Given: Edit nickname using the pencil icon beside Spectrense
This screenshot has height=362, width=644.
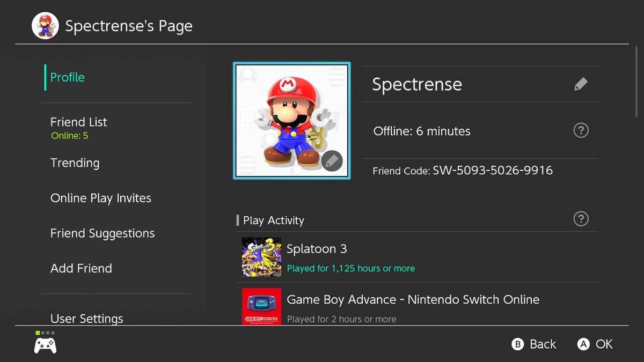Looking at the screenshot, I should (581, 84).
